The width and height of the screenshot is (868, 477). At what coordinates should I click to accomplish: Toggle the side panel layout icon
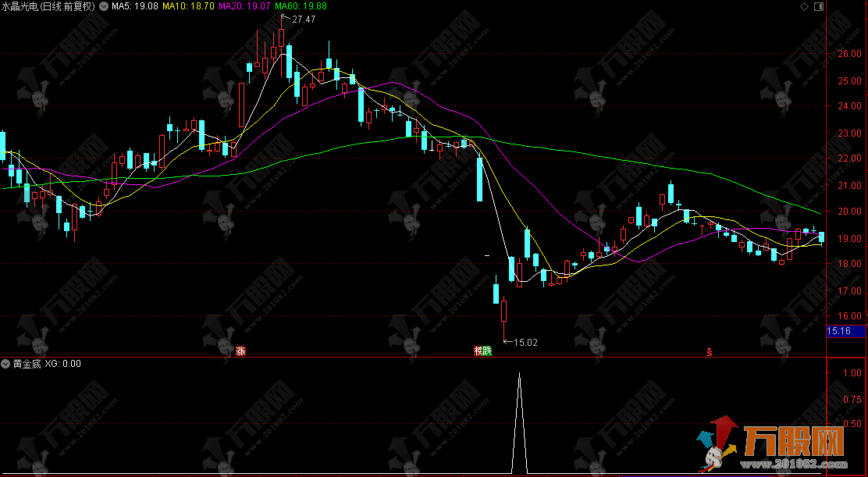pos(817,6)
